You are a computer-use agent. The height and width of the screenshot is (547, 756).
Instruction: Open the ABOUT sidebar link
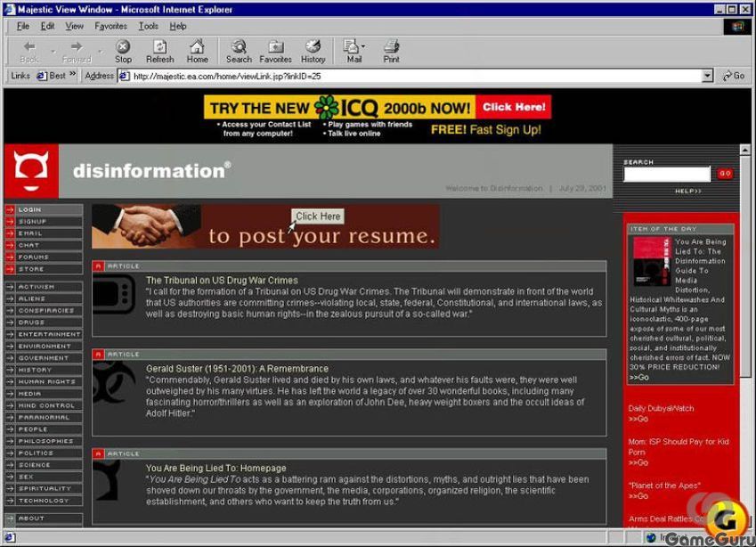pos(44,518)
